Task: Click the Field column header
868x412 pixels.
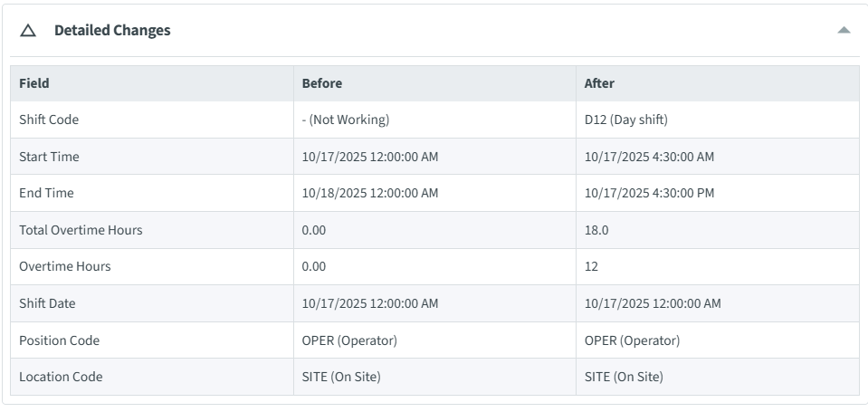Action: [x=34, y=83]
